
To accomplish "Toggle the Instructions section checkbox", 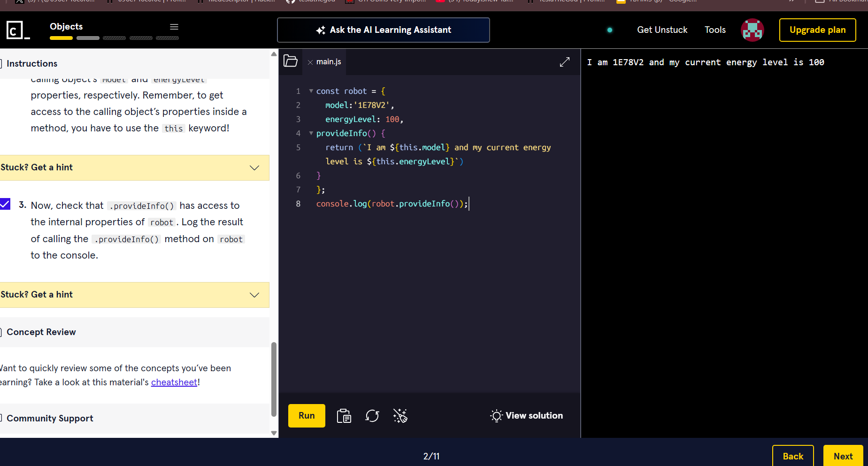I will coord(1,63).
